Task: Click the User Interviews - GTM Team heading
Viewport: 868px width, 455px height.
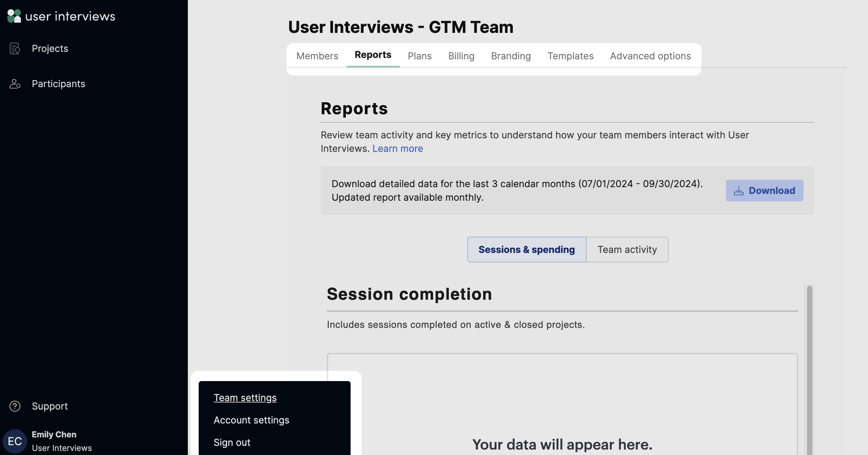Action: 401,27
